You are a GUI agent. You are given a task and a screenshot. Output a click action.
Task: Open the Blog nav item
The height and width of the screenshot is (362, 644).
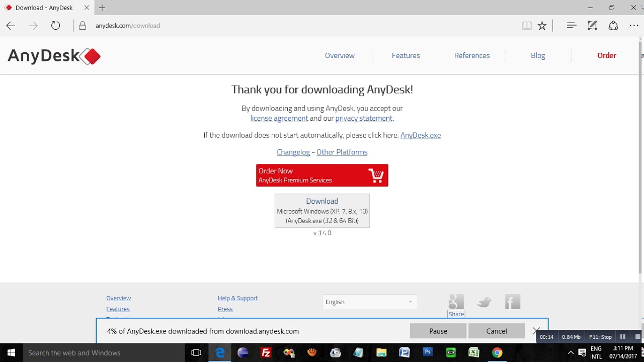(538, 56)
